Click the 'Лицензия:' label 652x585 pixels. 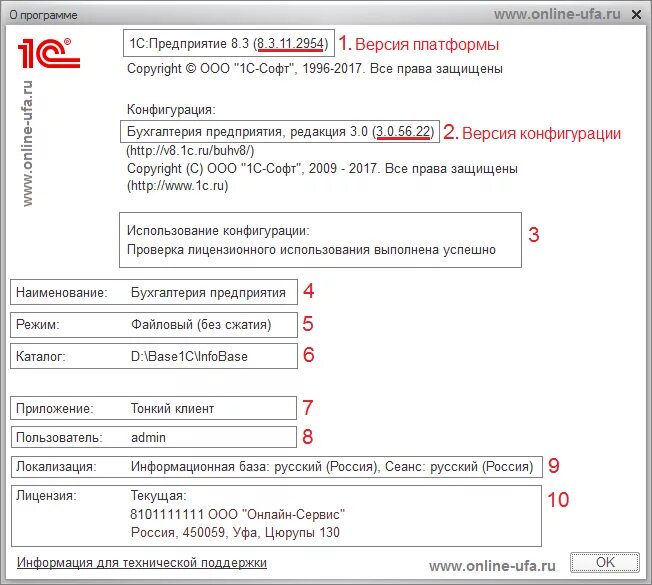tap(46, 495)
